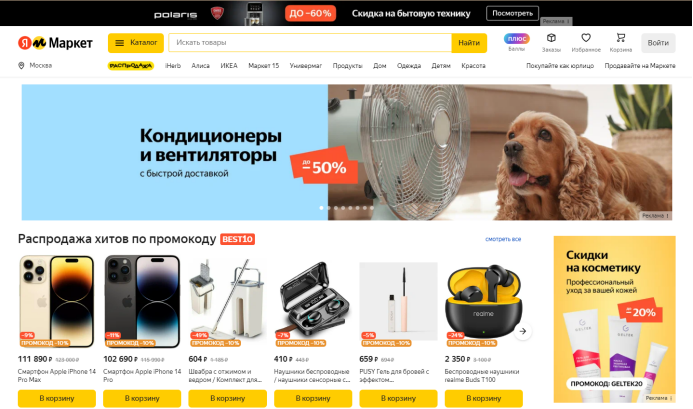Focus the Искать товары search field

(310, 43)
